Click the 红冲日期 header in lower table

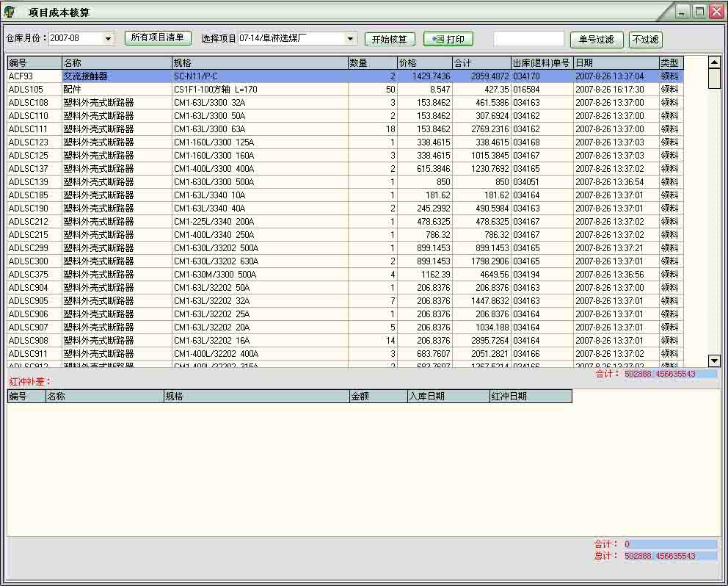530,397
